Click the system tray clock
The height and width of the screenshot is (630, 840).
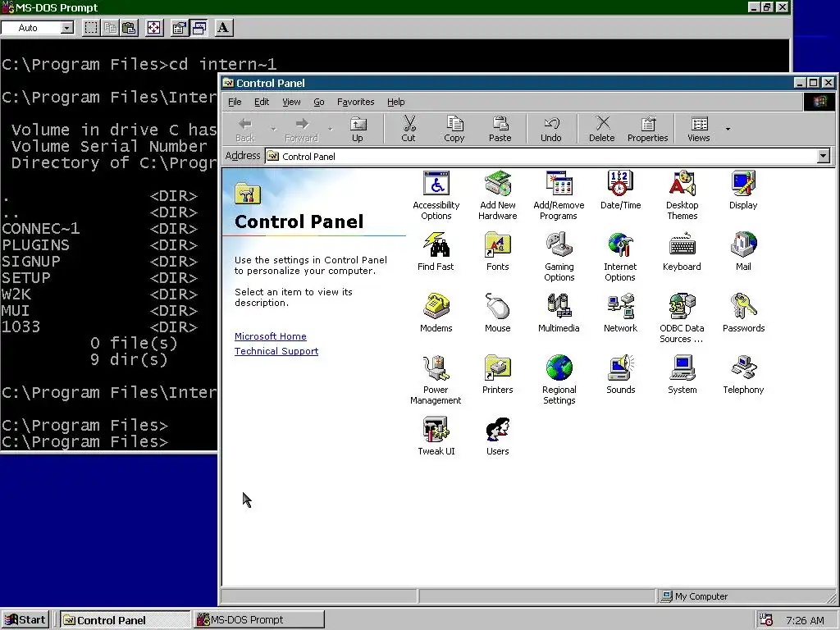805,620
